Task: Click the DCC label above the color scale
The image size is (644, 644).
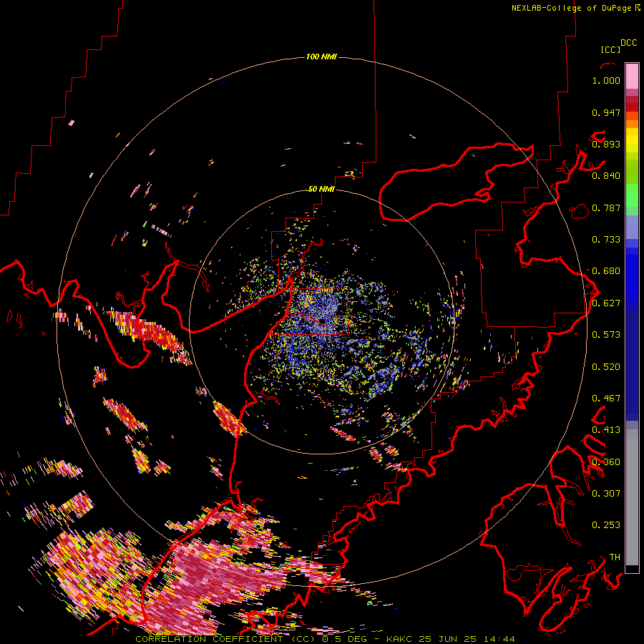Action: click(628, 43)
